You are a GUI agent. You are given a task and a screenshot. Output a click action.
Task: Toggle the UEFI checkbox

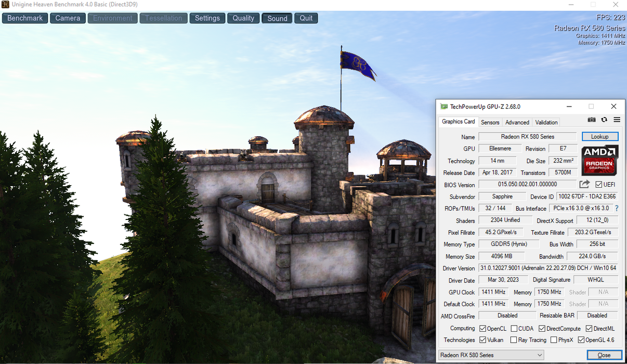(x=599, y=185)
